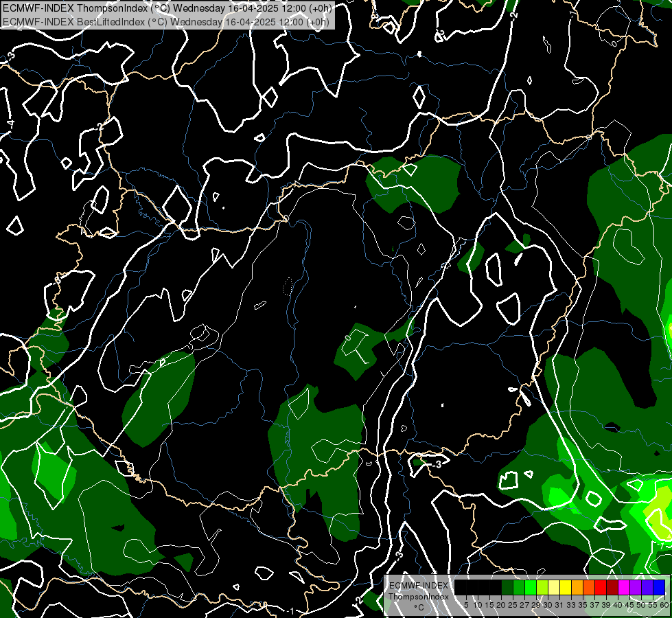Screen dimensions: 672x618
Task: Click the 0 contour label inside central green patch
Action: (347, 338)
